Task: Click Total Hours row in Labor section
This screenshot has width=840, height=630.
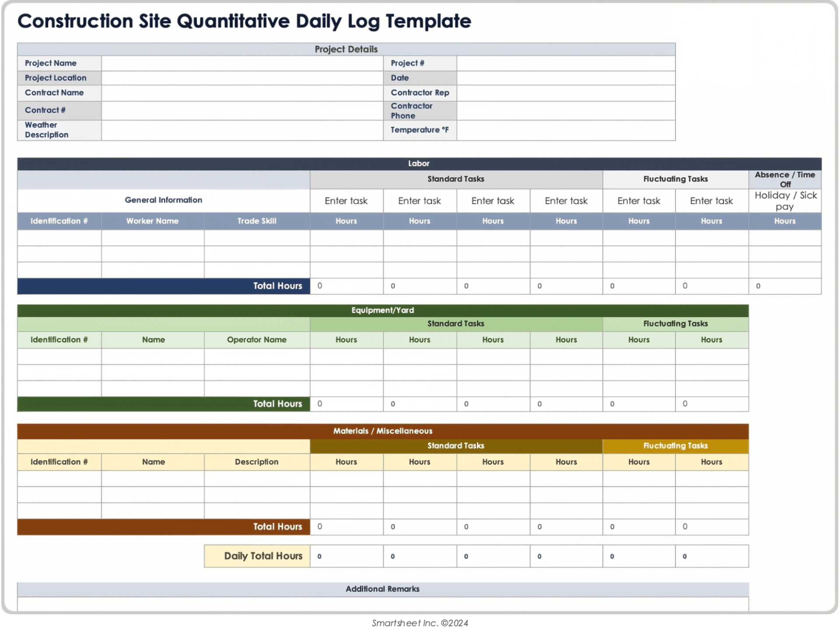Action: pos(419,286)
